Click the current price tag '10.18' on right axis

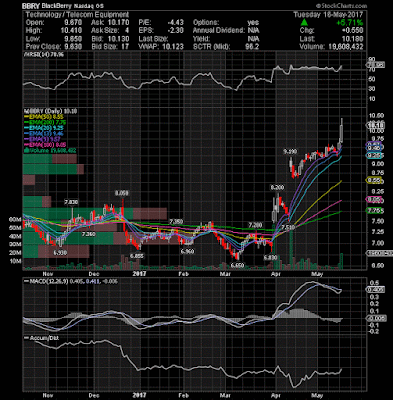[x=376, y=125]
